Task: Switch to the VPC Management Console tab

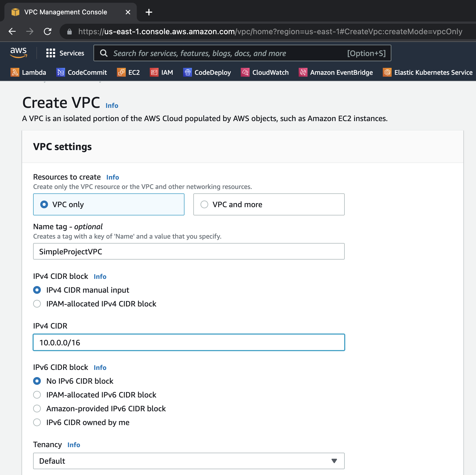Action: point(65,12)
